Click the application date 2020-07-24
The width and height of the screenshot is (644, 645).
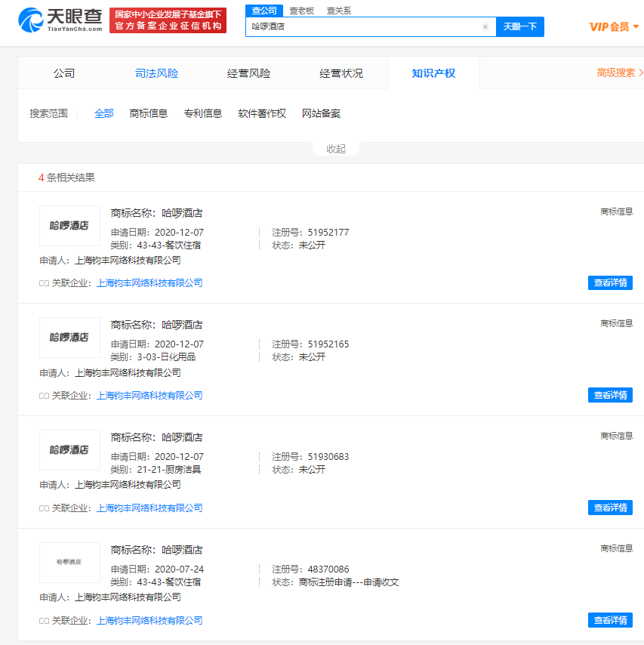(179, 569)
